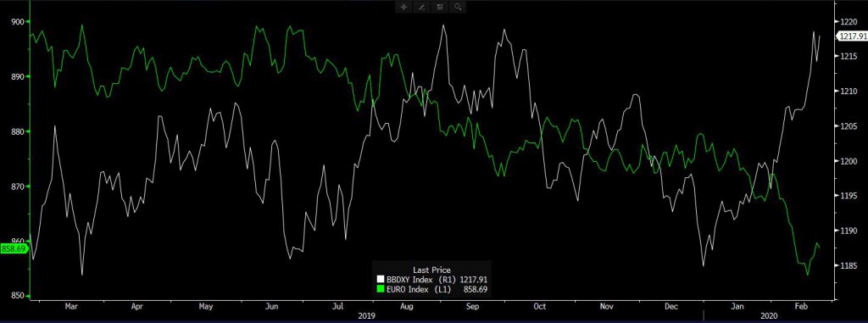This screenshot has height=323, width=868.
Task: Click 'May' on the time axis
Action: point(205,306)
